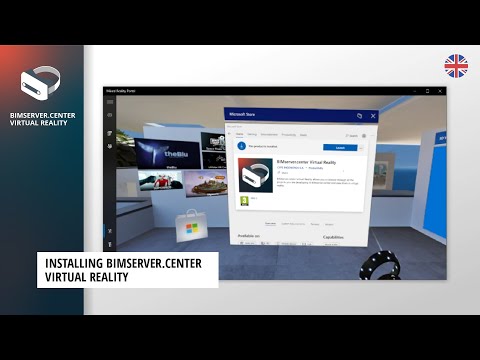Viewport: 480px width, 360px height.
Task: Open the Microsoft Store shopping bag hologram
Action: click(x=192, y=226)
